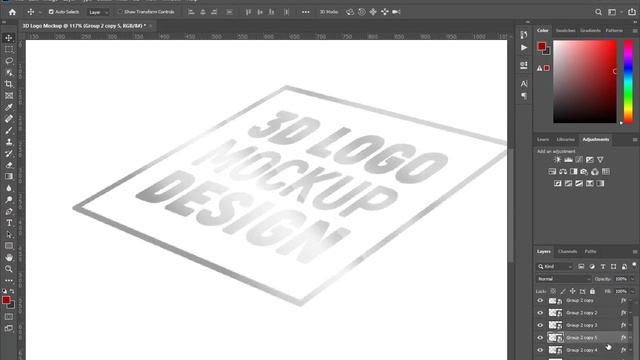
Task: Click the align left edges icon
Action: click(x=191, y=12)
